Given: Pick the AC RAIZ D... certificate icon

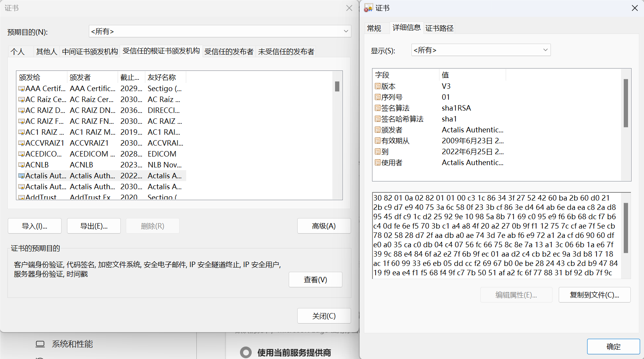Looking at the screenshot, I should (21, 111).
